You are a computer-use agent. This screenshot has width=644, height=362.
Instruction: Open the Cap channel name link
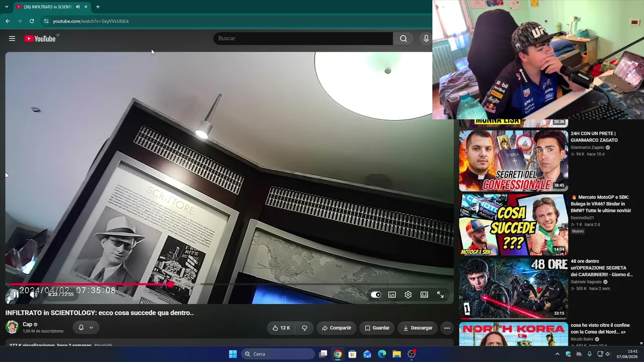pos(27,324)
